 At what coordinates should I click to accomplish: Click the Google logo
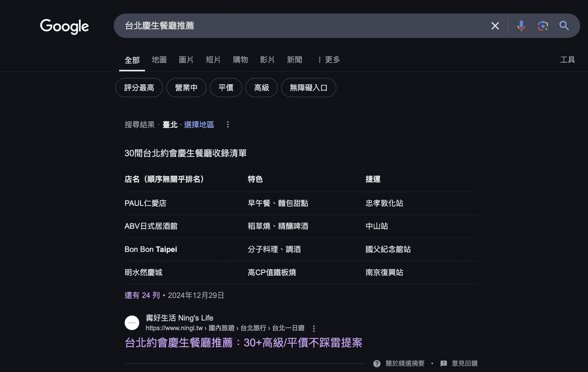65,26
